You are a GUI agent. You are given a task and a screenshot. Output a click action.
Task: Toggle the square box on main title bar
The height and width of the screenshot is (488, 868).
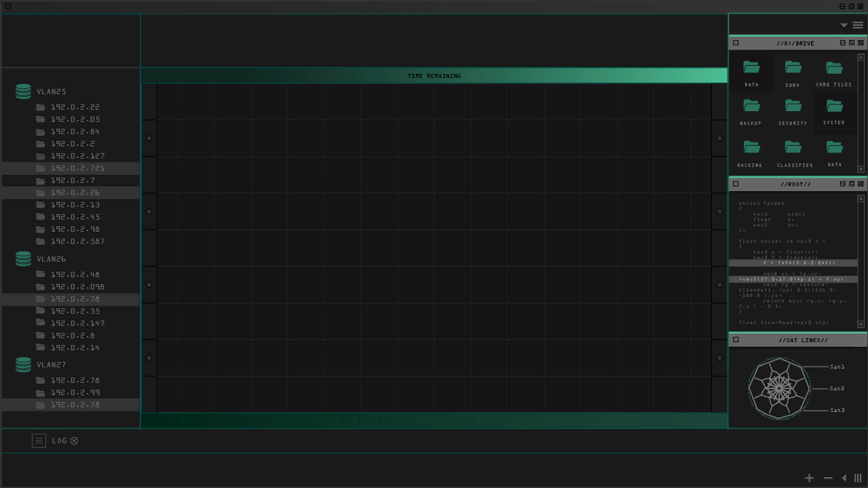8,6
